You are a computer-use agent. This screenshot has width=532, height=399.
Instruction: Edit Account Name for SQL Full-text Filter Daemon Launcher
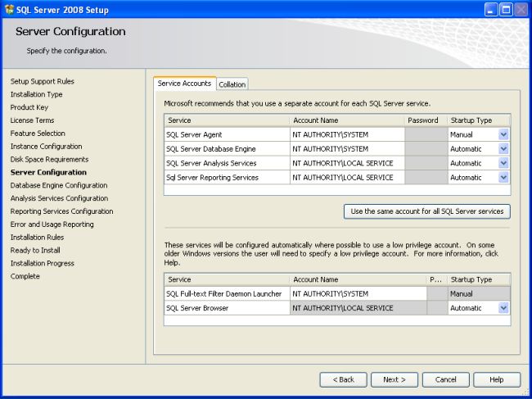pyautogui.click(x=358, y=294)
